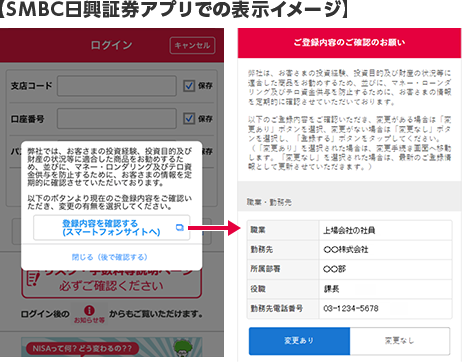Click the 口座番号 label

[x=27, y=119]
